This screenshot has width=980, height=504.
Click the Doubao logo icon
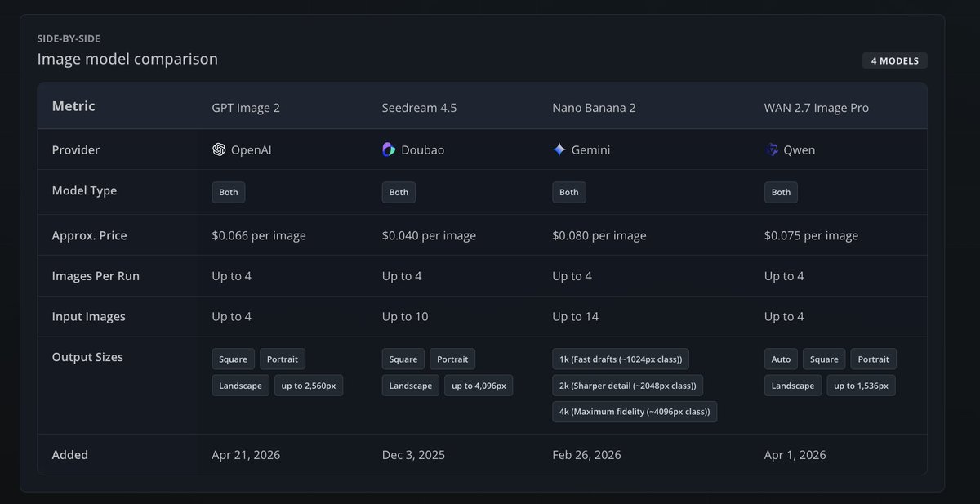pos(389,149)
